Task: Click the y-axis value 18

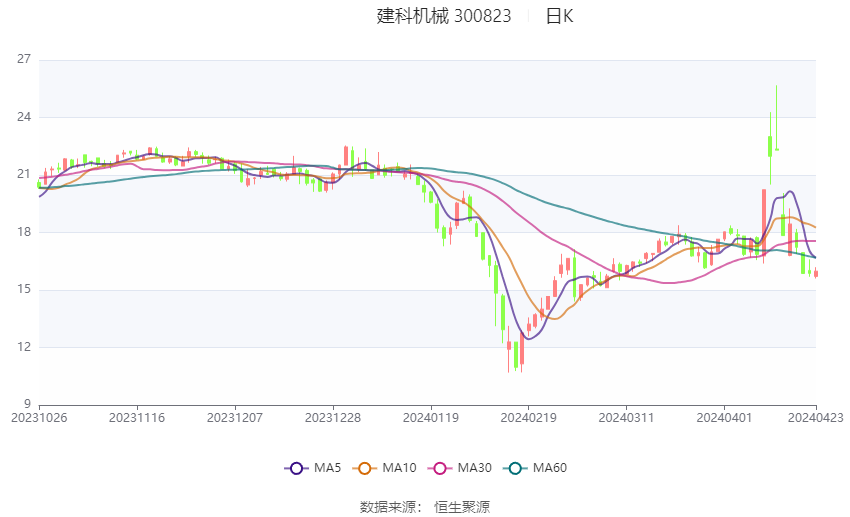Action: [24, 232]
